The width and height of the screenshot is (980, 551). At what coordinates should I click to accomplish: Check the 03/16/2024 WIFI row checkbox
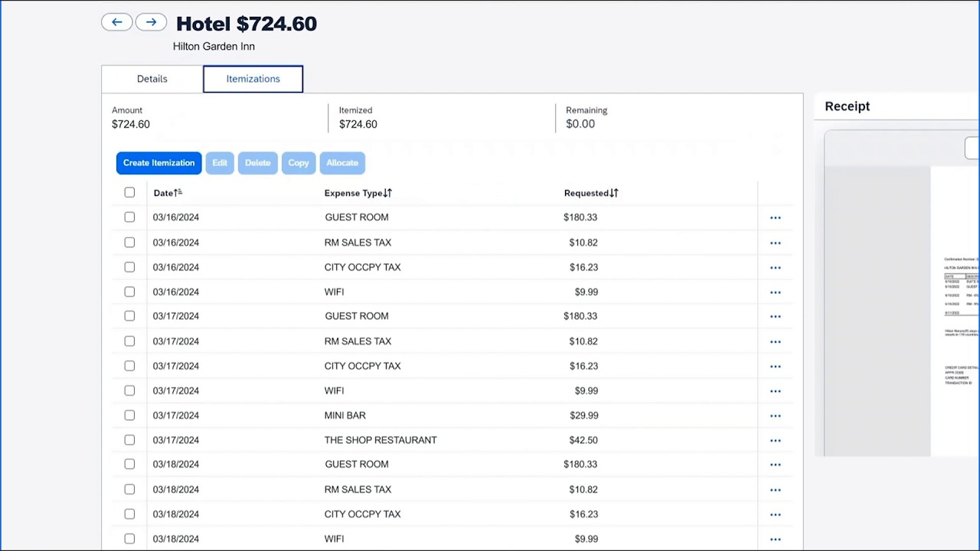(129, 292)
